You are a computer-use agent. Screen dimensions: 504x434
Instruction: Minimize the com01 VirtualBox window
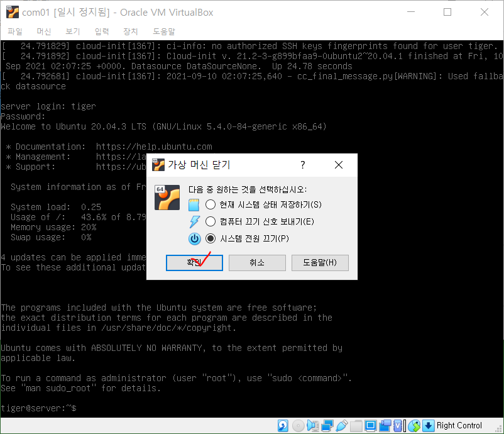point(411,12)
